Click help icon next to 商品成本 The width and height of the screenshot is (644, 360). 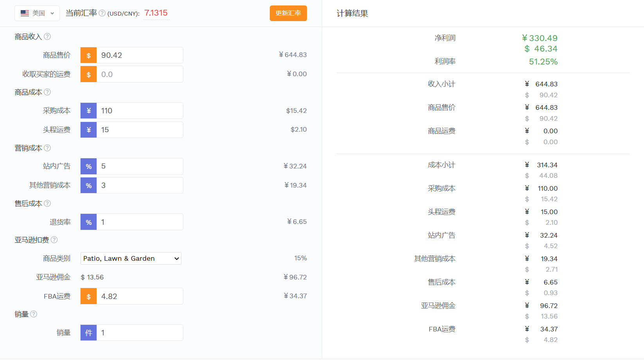tap(47, 92)
